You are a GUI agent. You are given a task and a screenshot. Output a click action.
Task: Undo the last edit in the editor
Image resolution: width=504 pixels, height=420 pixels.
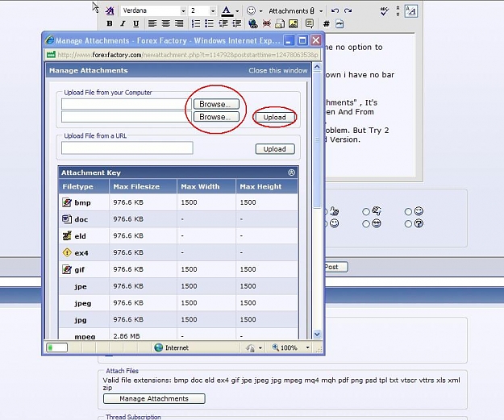tap(335, 10)
